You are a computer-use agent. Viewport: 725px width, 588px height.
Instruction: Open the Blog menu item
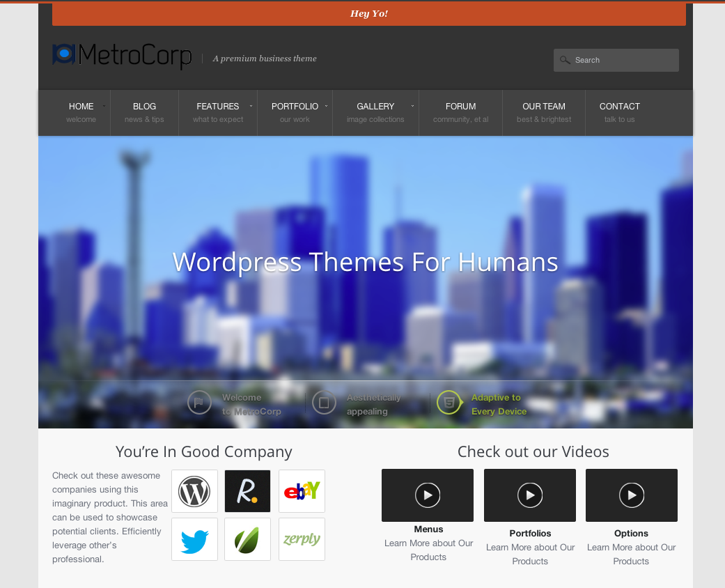(144, 112)
